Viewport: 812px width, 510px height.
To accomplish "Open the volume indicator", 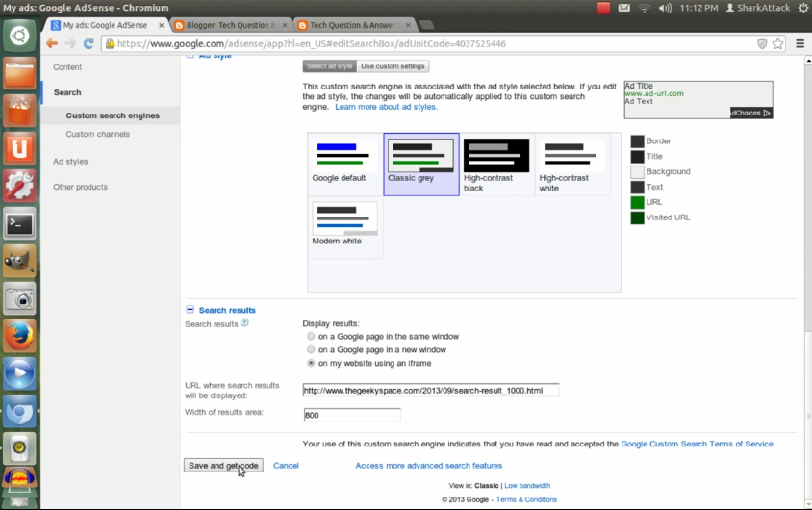I will point(665,8).
